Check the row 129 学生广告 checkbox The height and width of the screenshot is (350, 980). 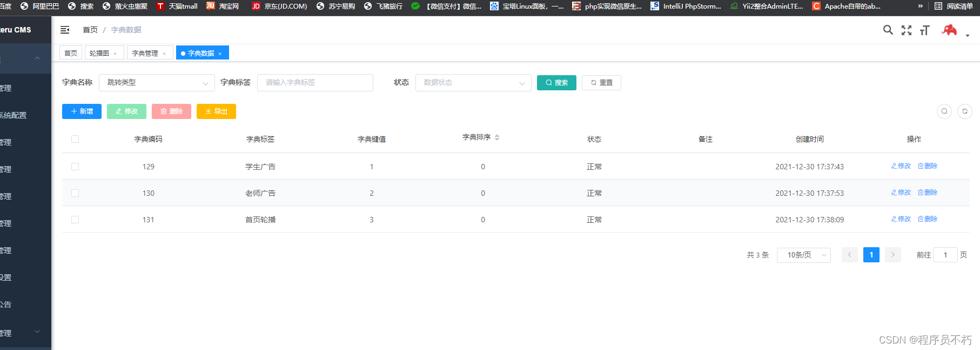pos(75,167)
